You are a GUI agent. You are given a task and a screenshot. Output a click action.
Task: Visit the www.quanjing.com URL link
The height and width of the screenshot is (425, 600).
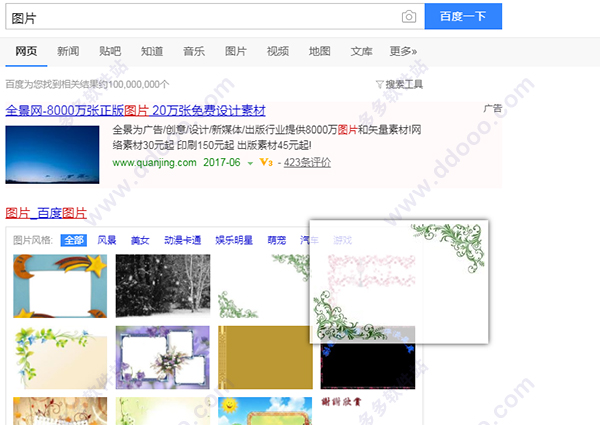pyautogui.click(x=155, y=163)
